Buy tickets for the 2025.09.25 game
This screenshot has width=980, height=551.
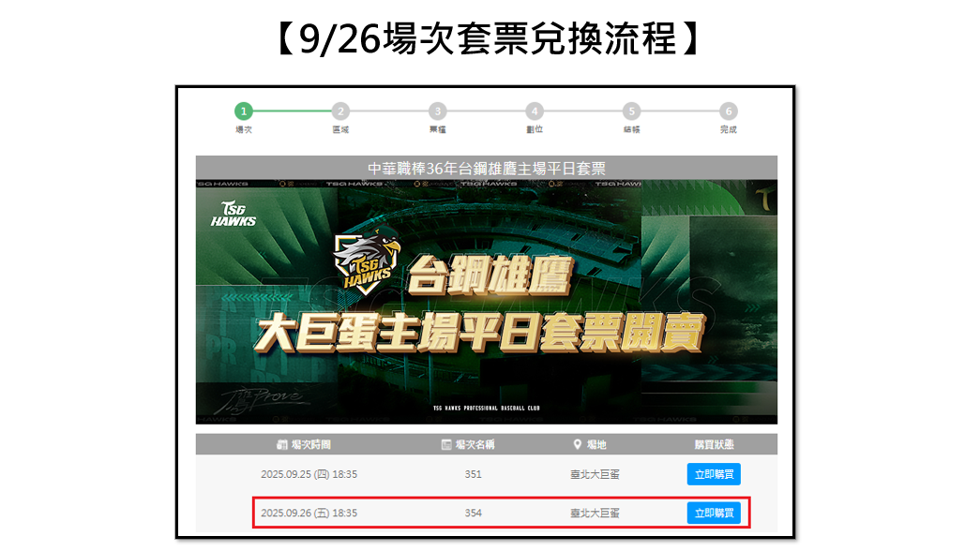point(714,474)
